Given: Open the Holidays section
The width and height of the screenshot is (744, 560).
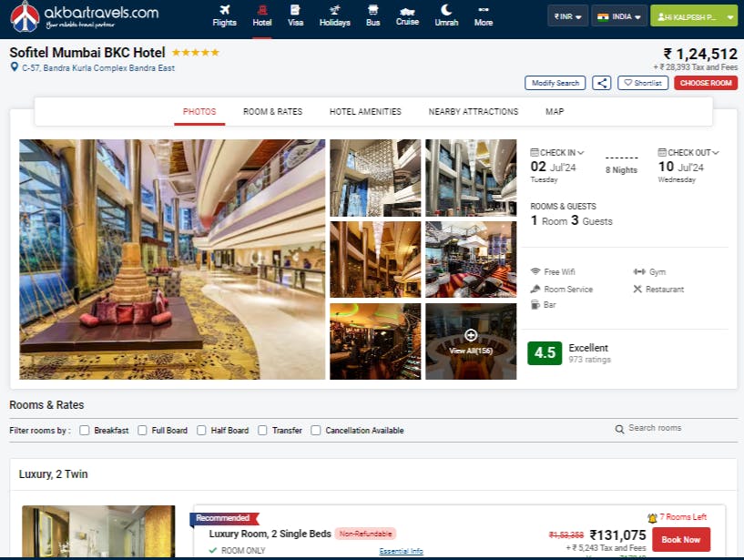Looking at the screenshot, I should pyautogui.click(x=334, y=15).
